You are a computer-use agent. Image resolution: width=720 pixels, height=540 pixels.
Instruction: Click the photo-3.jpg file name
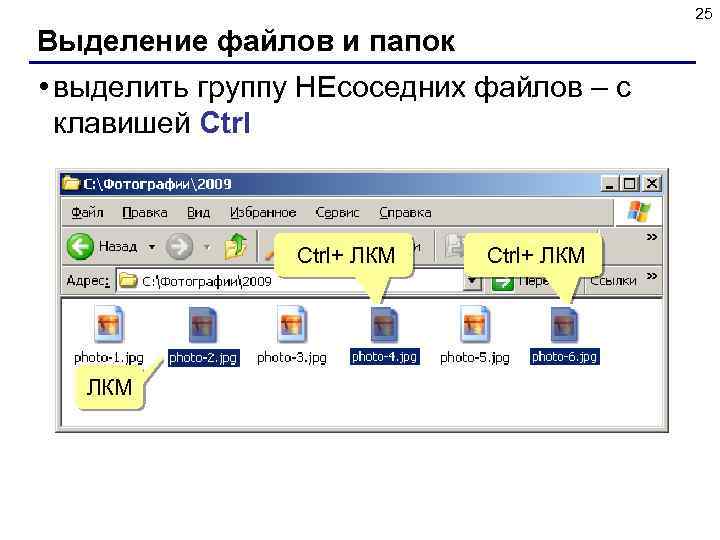click(x=292, y=357)
